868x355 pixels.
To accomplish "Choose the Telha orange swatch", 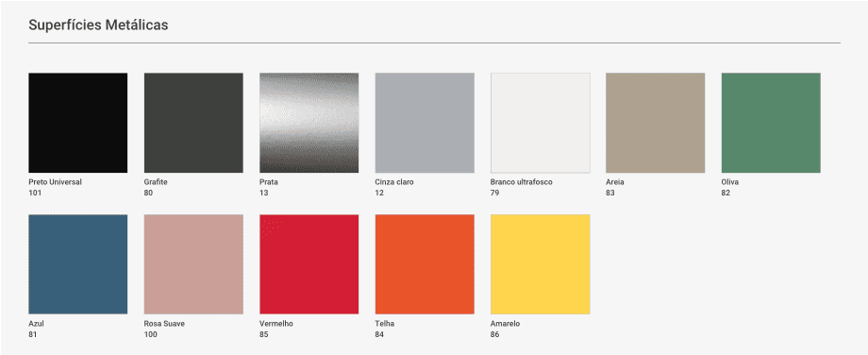I will click(425, 264).
